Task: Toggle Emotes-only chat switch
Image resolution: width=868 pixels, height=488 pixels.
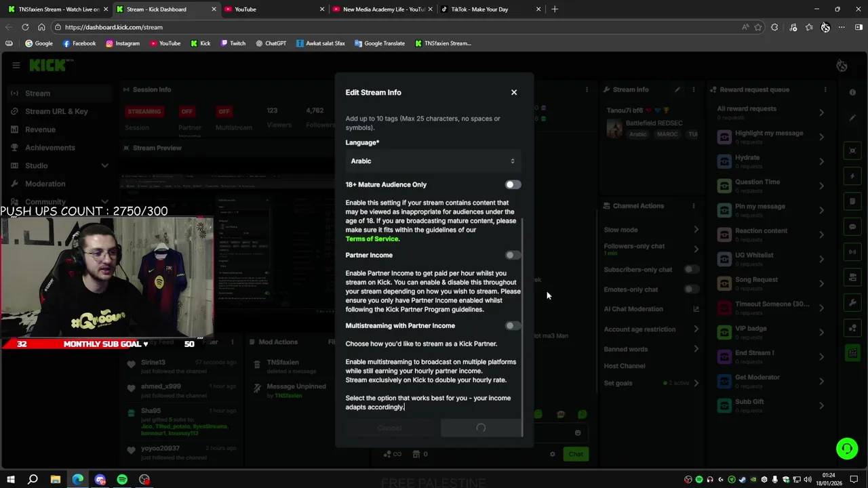Action: click(x=691, y=289)
